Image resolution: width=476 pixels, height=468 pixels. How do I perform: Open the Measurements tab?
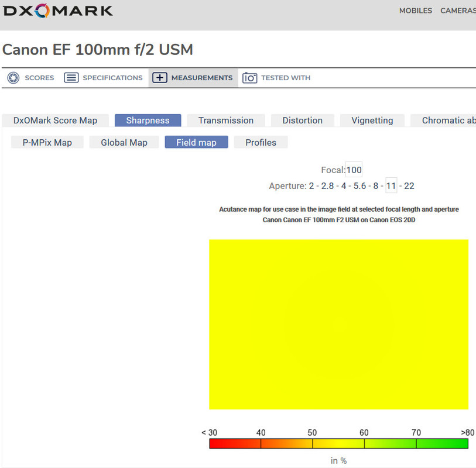193,78
